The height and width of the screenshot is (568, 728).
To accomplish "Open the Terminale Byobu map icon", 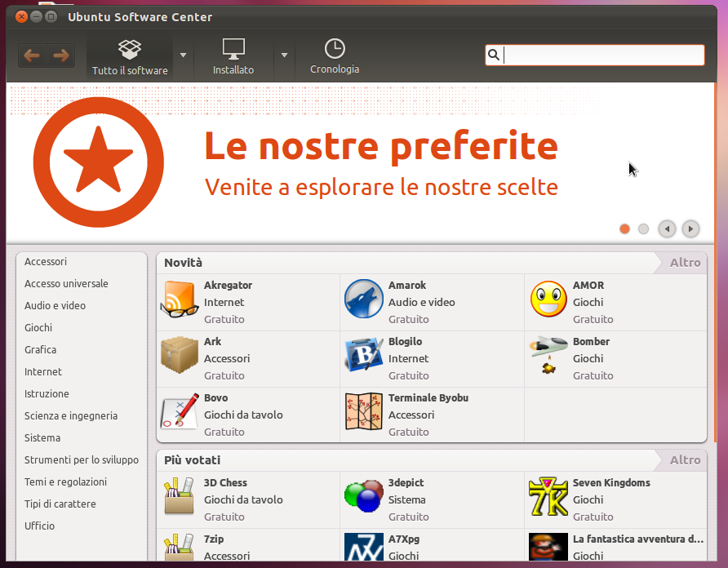I will (x=363, y=411).
